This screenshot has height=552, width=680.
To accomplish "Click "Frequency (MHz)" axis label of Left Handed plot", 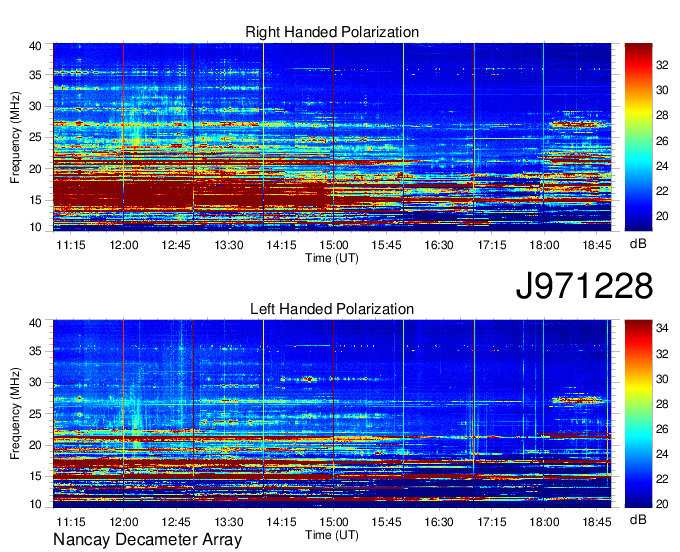I will point(15,414).
